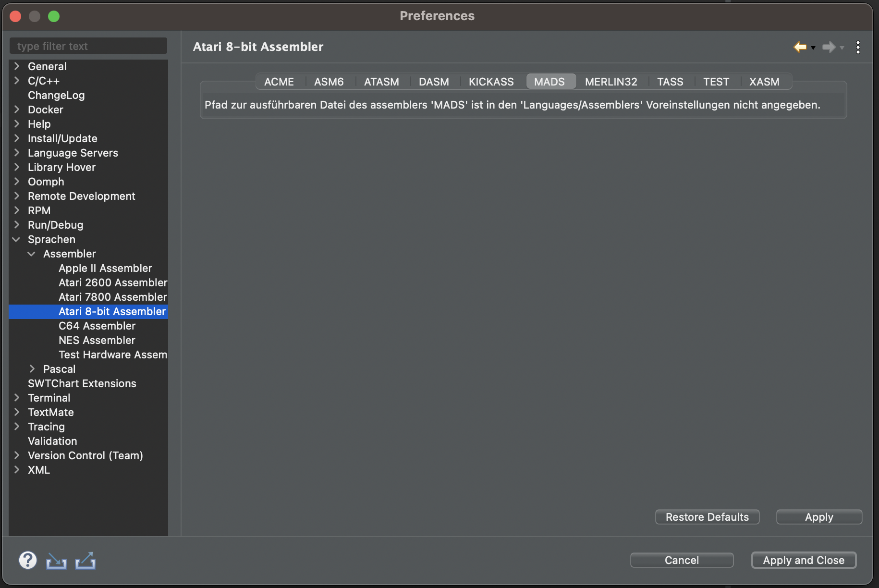Click the Apply and Close button
Viewport: 879px width, 588px height.
coord(803,560)
